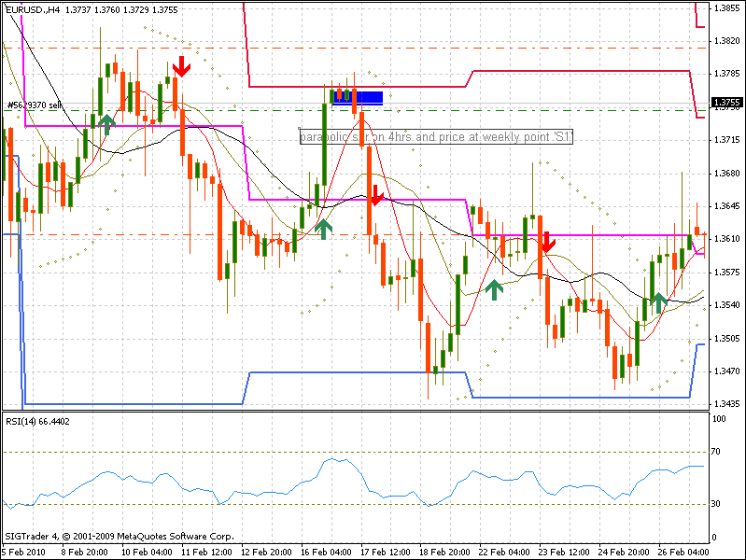746x560 pixels.
Task: Select green buy arrow near 22 Feb 04:00
Action: 494,288
